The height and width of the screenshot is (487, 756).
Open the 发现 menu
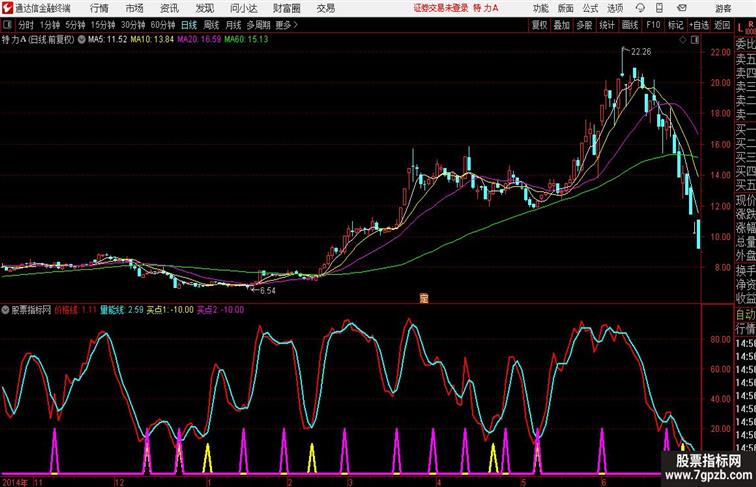204,8
